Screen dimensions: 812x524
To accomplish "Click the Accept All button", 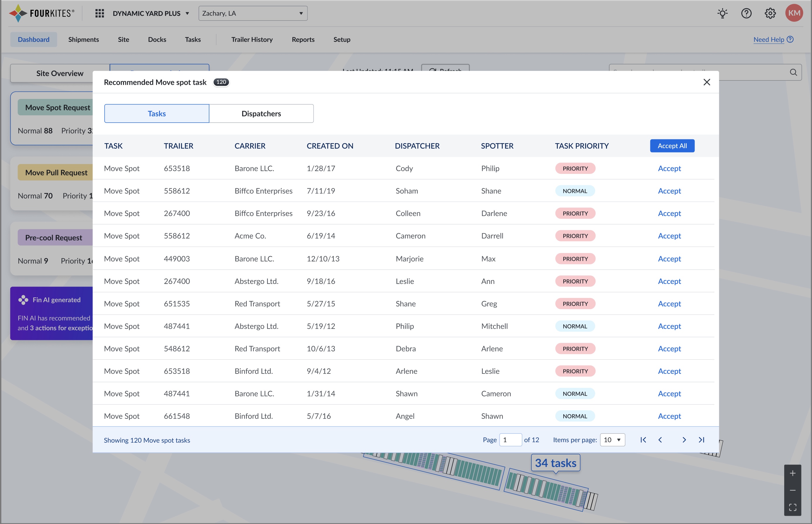I will click(672, 145).
